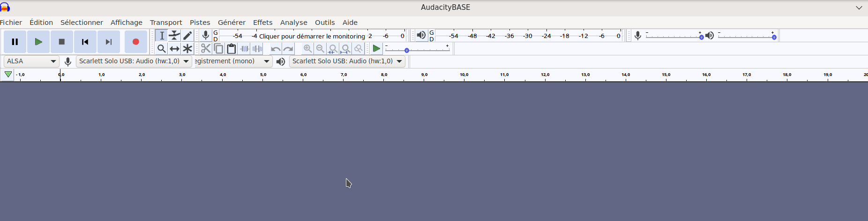
Task: Select the Zoom magnifier tool
Action: (x=162, y=48)
